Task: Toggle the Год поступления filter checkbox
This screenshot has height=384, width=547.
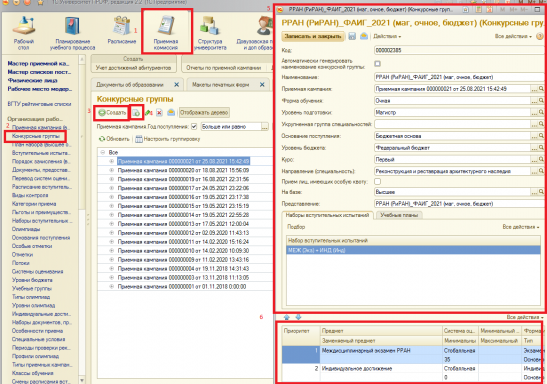Action: point(194,126)
